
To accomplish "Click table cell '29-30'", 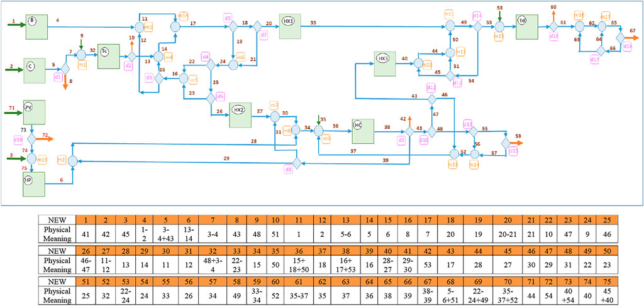I will (407, 265).
